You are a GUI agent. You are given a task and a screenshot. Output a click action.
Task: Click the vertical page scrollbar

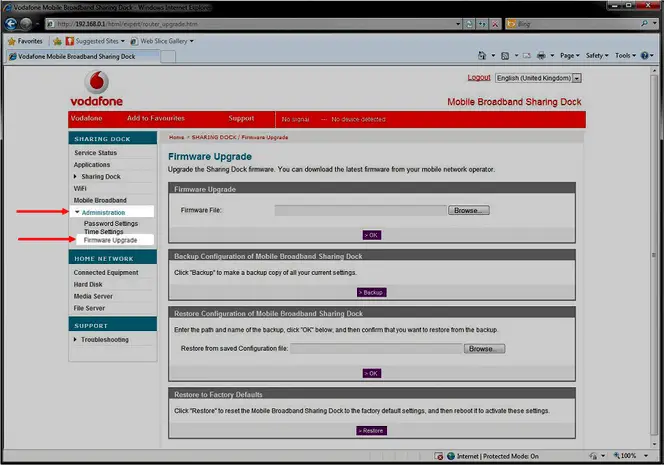coord(654,255)
